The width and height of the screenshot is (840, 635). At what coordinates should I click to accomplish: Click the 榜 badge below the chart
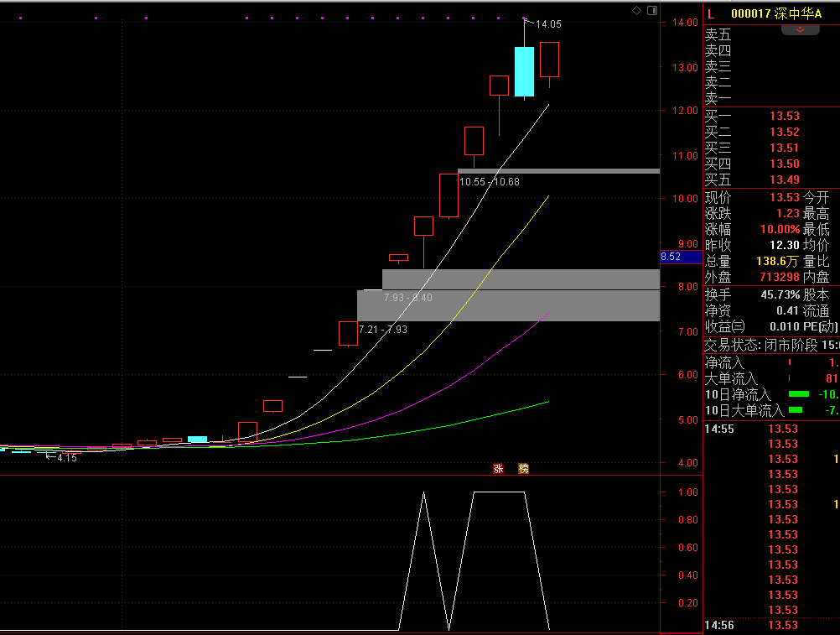click(523, 469)
